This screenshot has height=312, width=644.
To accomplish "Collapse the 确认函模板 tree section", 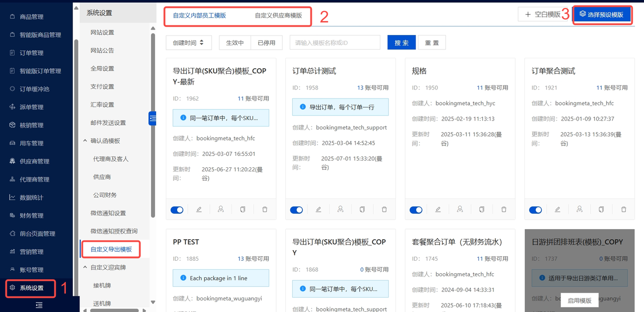I will (85, 141).
